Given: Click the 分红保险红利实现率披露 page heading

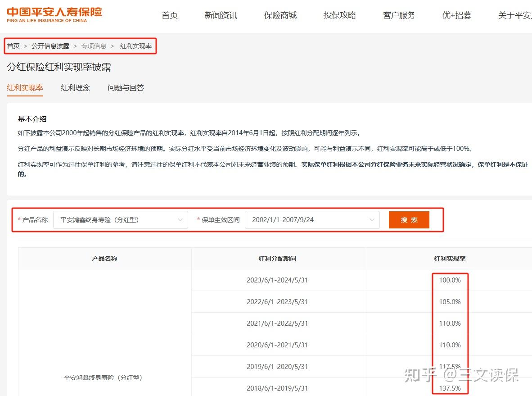Looking at the screenshot, I should pos(59,67).
